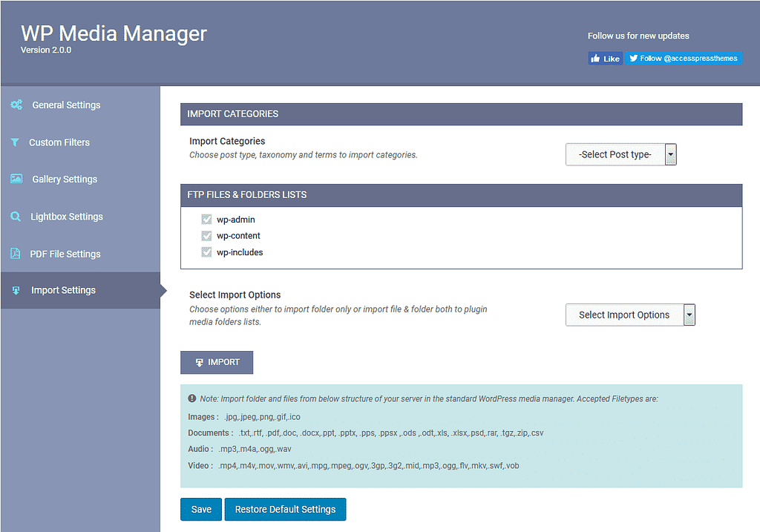Click the download icon inside IMPORT button

(x=199, y=362)
